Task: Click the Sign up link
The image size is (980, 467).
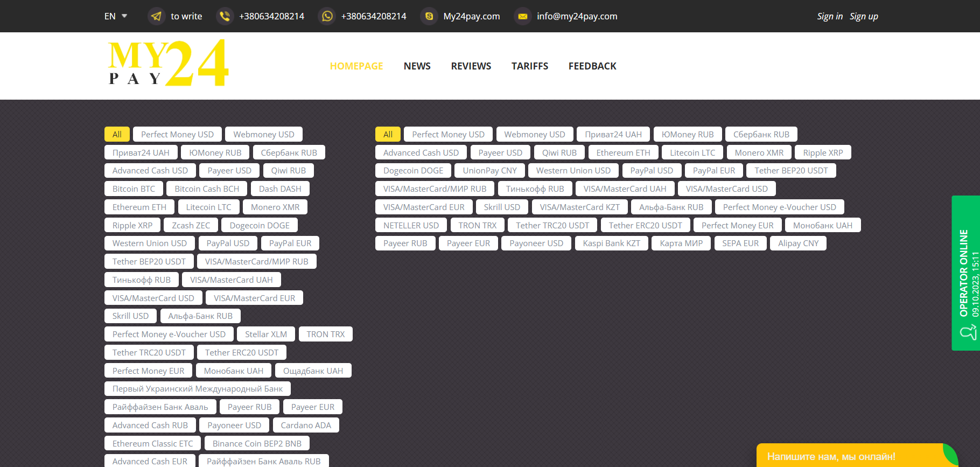Action: [x=863, y=16]
